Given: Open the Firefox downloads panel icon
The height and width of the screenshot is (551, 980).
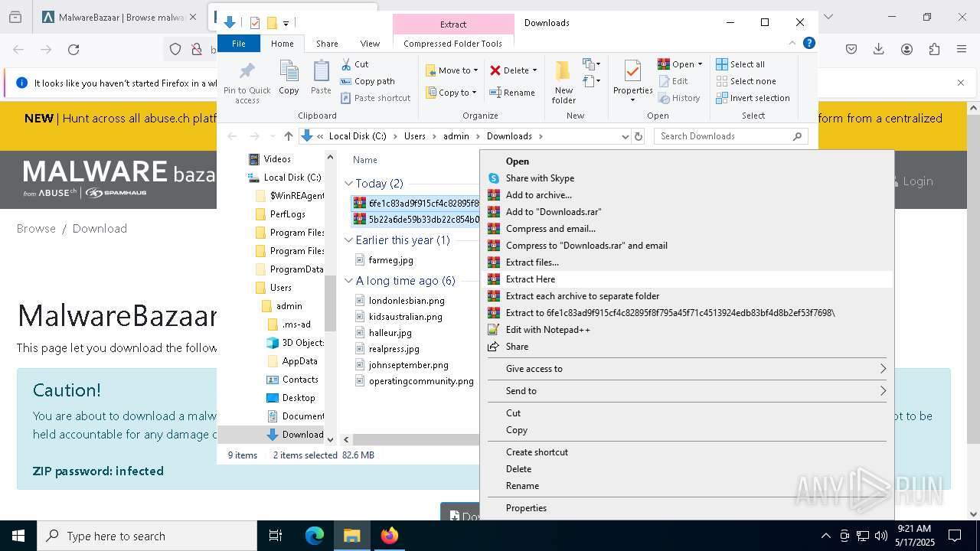Looking at the screenshot, I should coord(879,50).
